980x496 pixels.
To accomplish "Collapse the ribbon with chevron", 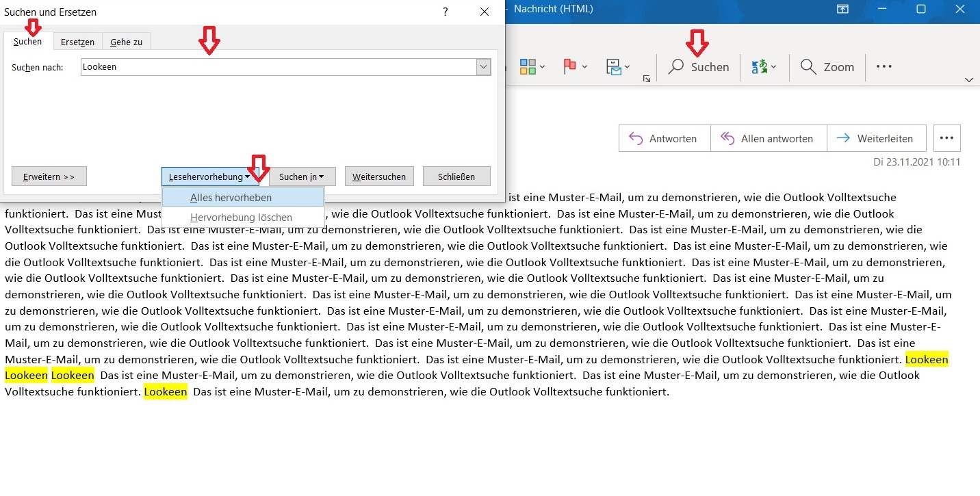I will pos(969,80).
